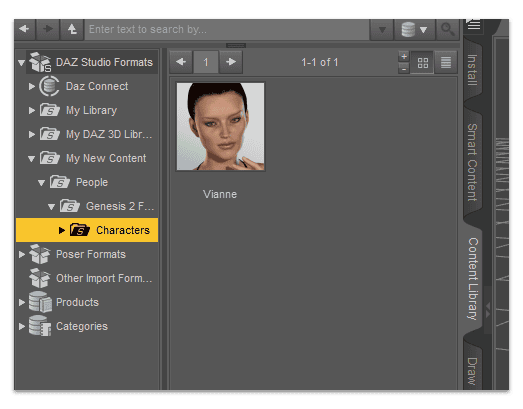This screenshot has width=523, height=409.
Task: Click the My Library folder icon
Action: pos(50,110)
